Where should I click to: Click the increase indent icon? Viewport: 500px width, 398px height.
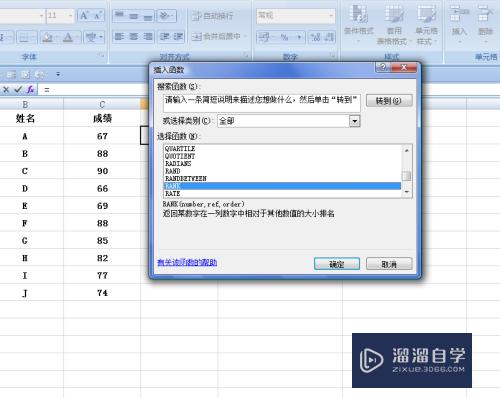[178, 36]
